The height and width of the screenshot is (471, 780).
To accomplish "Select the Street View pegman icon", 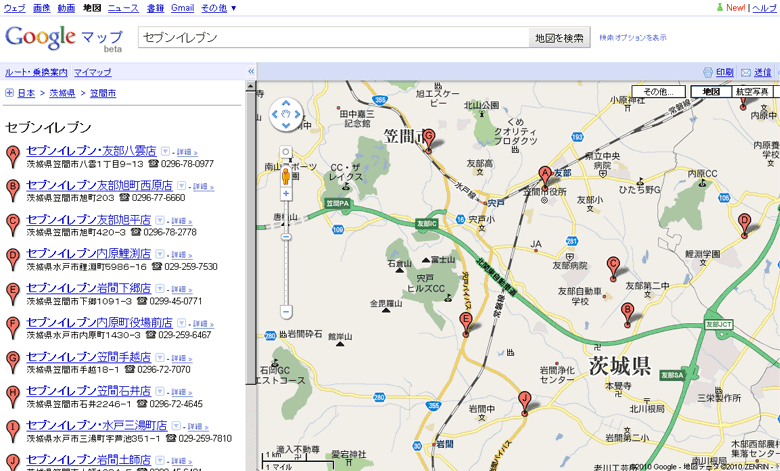I will tap(286, 176).
